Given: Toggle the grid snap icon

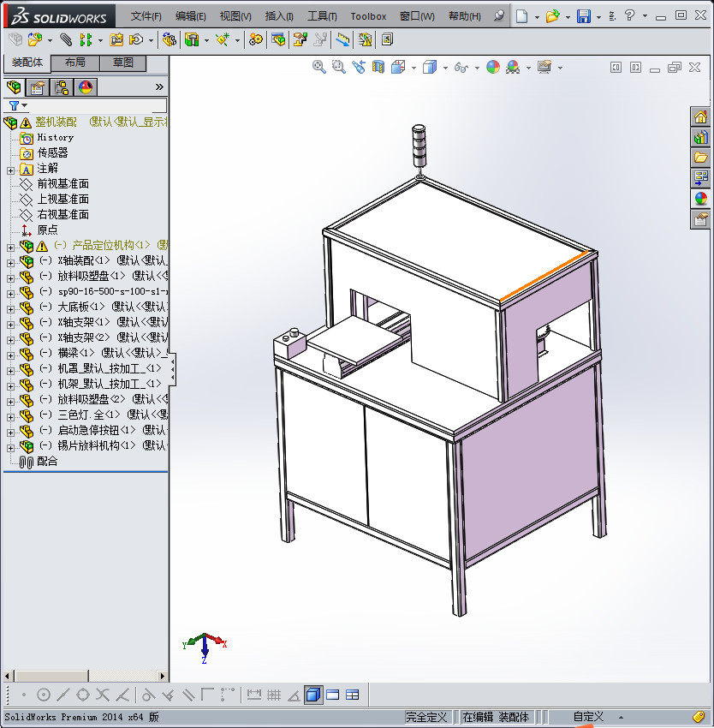Looking at the screenshot, I should 274,695.
